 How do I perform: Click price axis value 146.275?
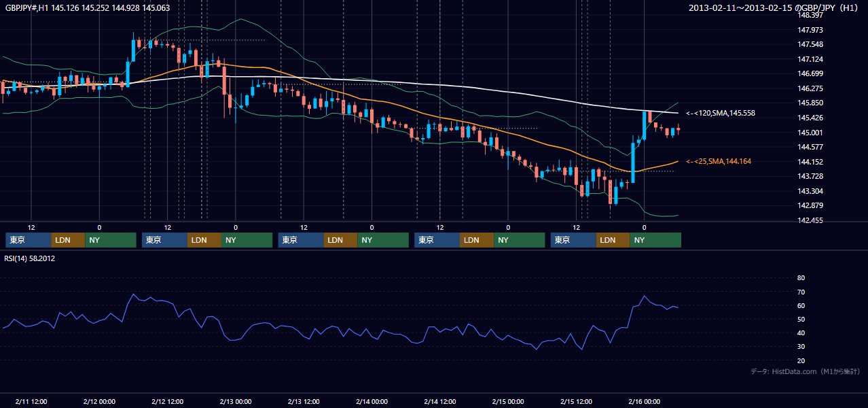[x=810, y=88]
